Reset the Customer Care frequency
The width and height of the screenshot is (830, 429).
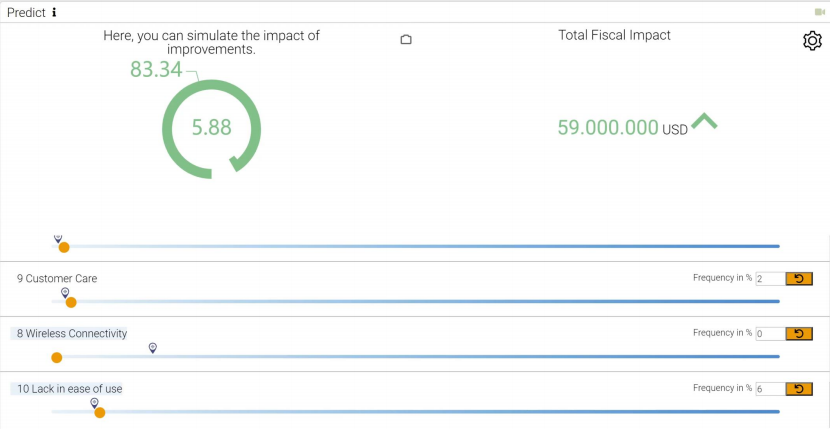click(x=799, y=279)
